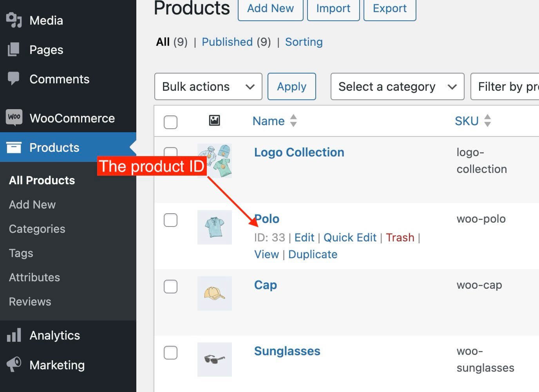Image resolution: width=539 pixels, height=392 pixels.
Task: Open the Sorting view link
Action: point(304,41)
